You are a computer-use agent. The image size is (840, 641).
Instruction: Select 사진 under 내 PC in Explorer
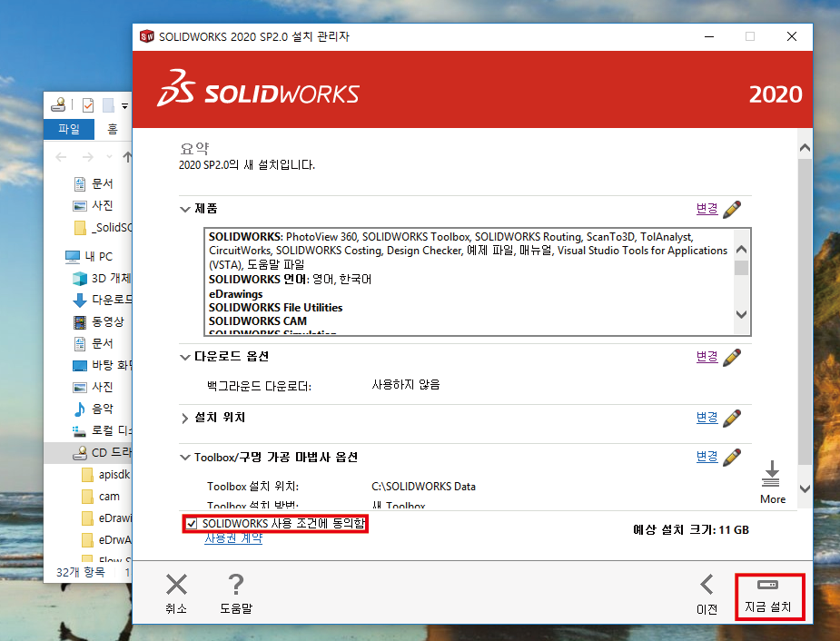[x=94, y=387]
